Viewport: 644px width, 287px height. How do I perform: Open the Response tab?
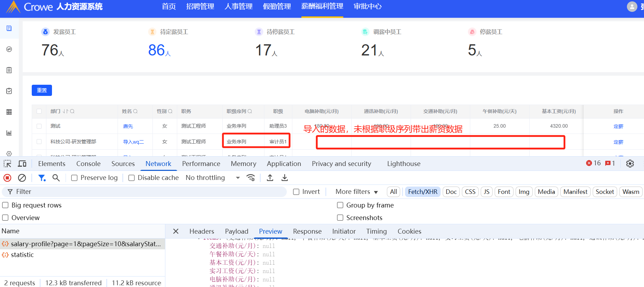(307, 231)
